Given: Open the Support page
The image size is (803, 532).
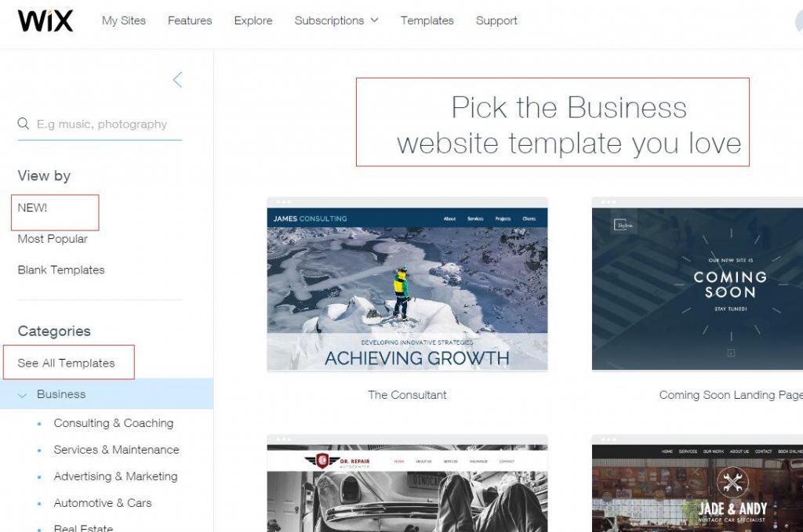Looking at the screenshot, I should [x=496, y=20].
